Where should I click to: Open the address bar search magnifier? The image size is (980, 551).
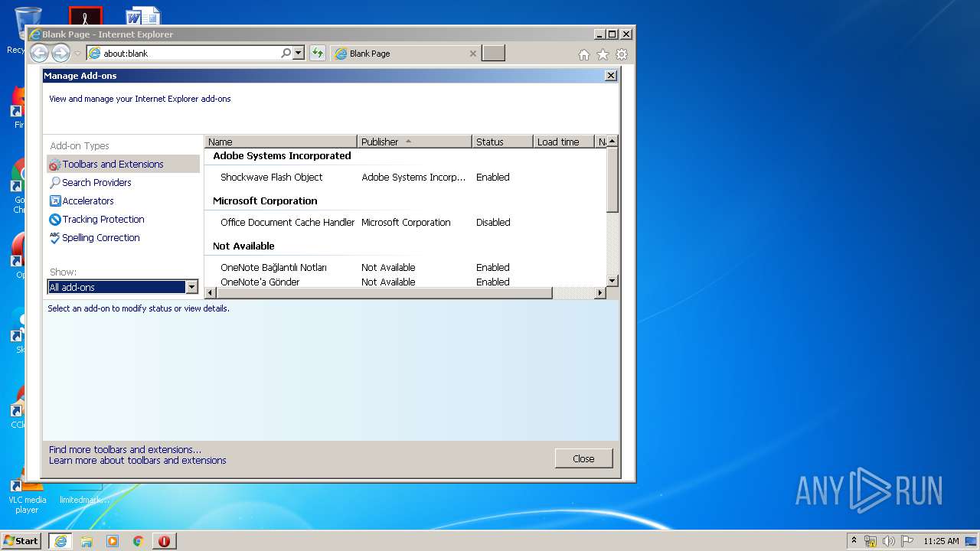(x=286, y=53)
